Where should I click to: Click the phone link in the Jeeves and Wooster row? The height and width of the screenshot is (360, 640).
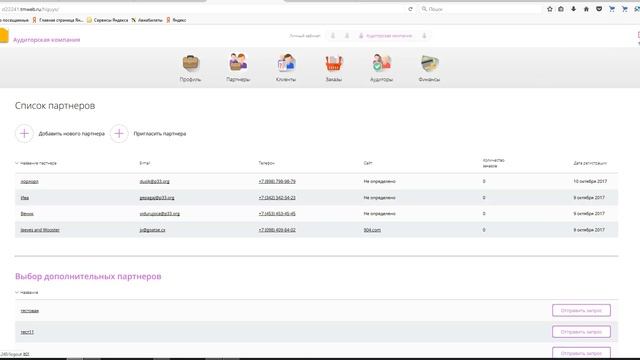click(277, 230)
